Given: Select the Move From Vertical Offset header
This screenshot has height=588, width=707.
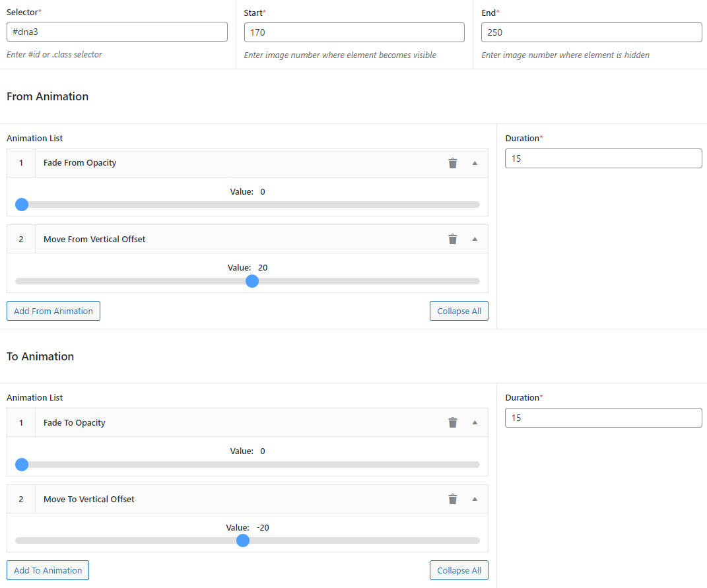Looking at the screenshot, I should coord(248,239).
